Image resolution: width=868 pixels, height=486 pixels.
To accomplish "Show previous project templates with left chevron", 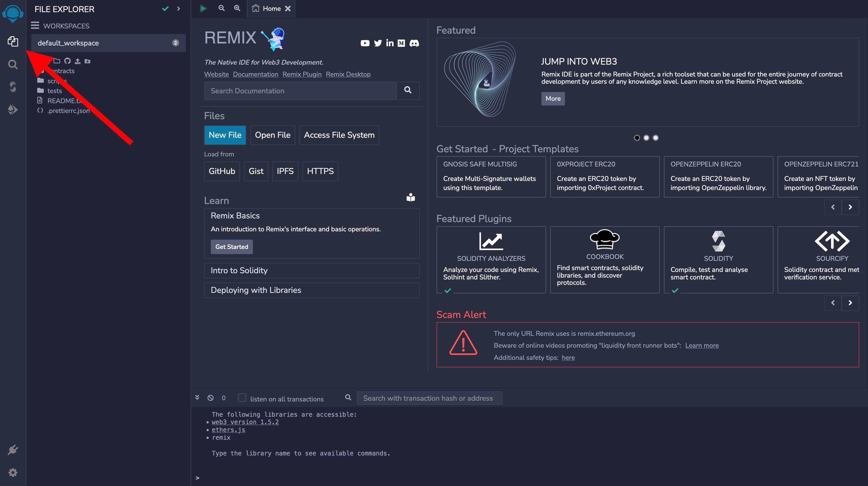I will coord(833,207).
